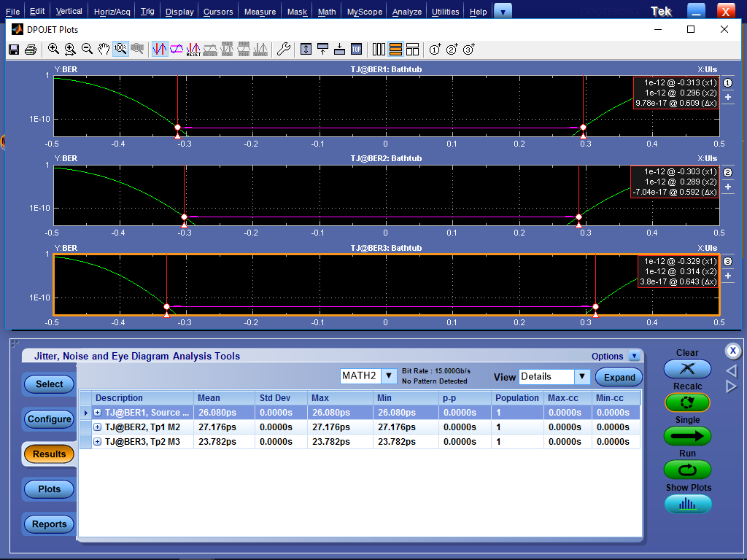This screenshot has width=747, height=560.
Task: Select the row selector arrow for TJ@BER1
Action: 86,413
